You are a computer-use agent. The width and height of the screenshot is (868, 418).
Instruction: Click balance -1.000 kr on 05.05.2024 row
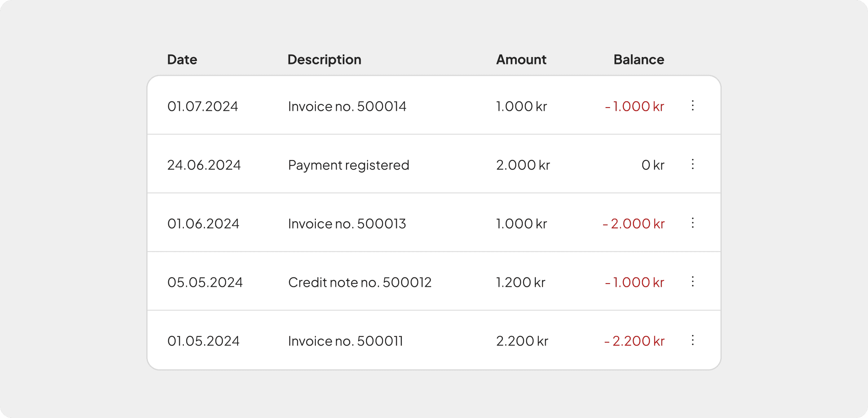click(x=635, y=282)
